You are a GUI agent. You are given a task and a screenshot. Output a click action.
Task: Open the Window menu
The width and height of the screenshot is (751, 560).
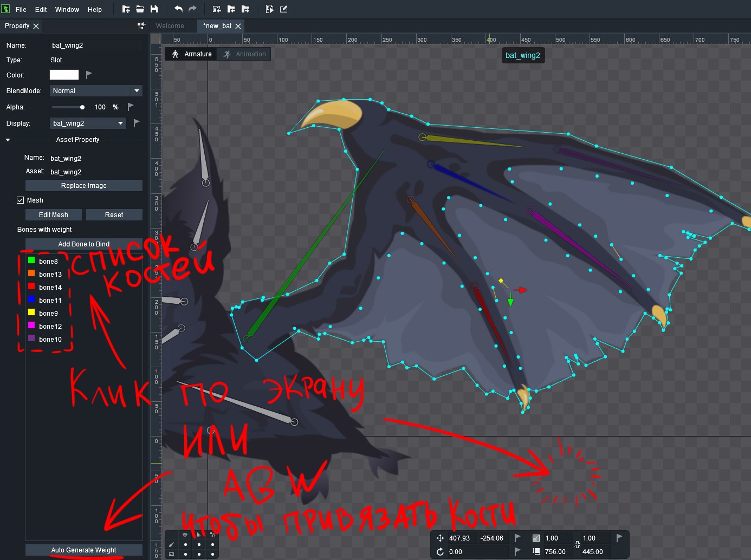pos(67,9)
